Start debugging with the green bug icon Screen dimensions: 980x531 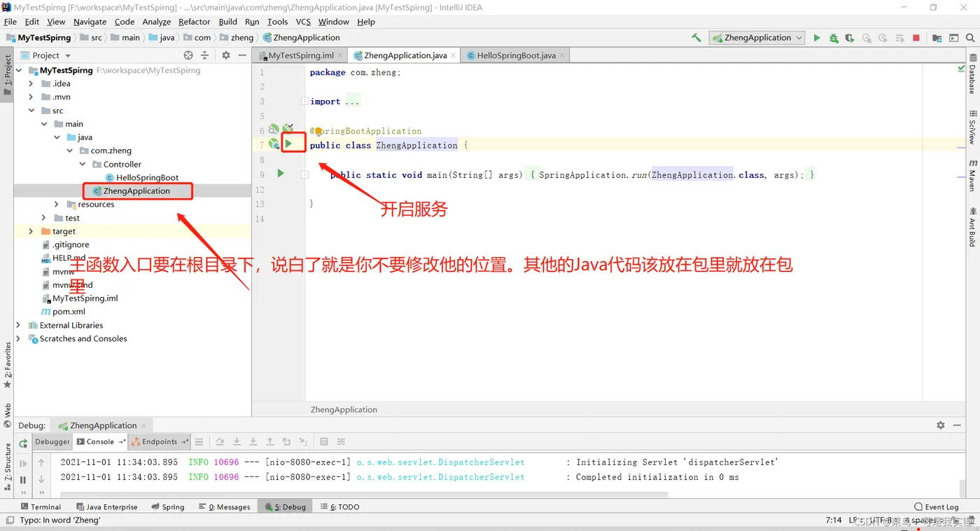(x=834, y=38)
